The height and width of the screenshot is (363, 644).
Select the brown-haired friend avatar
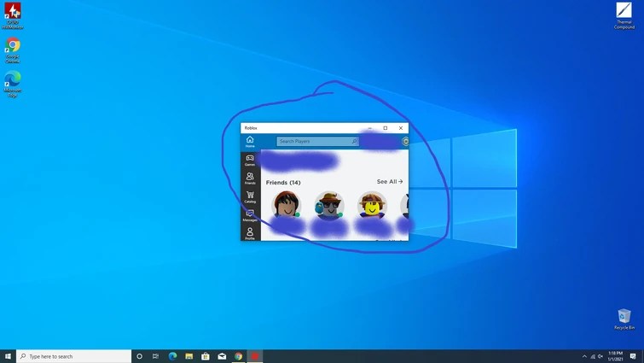pyautogui.click(x=287, y=204)
